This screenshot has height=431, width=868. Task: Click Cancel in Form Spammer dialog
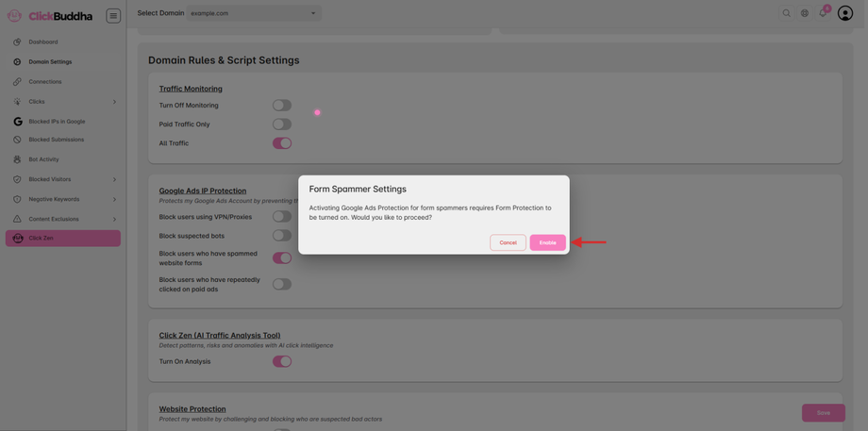coord(508,242)
